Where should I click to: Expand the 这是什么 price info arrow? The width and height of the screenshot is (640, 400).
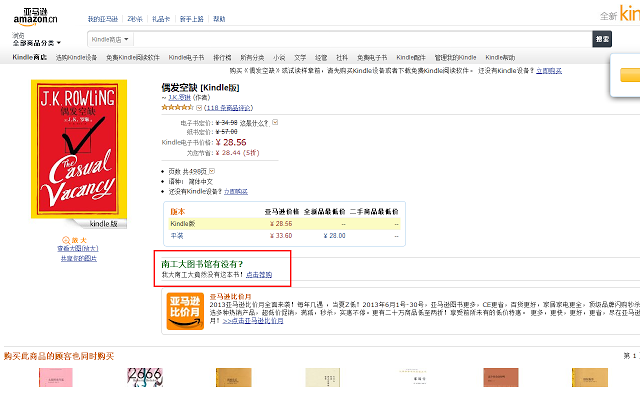275,122
